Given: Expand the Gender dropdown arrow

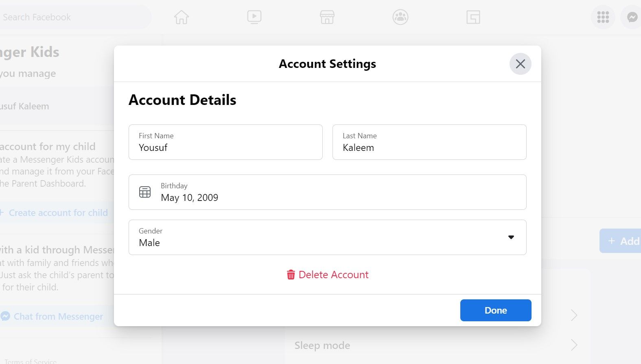Looking at the screenshot, I should 511,238.
